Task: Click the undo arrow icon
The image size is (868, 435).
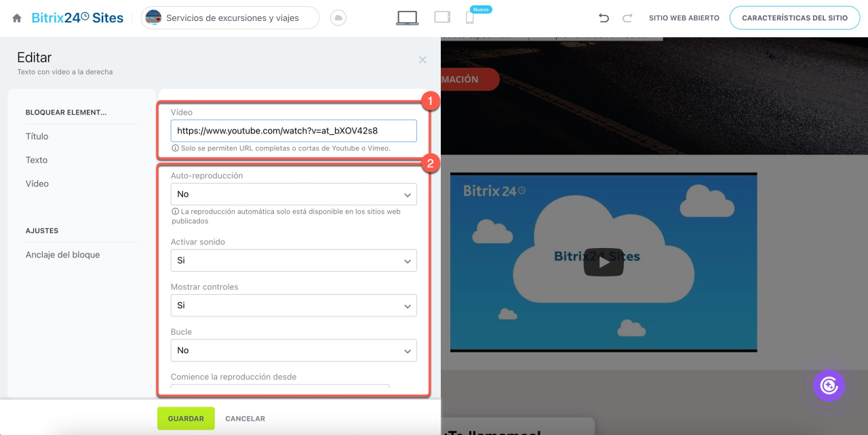Action: coord(604,18)
